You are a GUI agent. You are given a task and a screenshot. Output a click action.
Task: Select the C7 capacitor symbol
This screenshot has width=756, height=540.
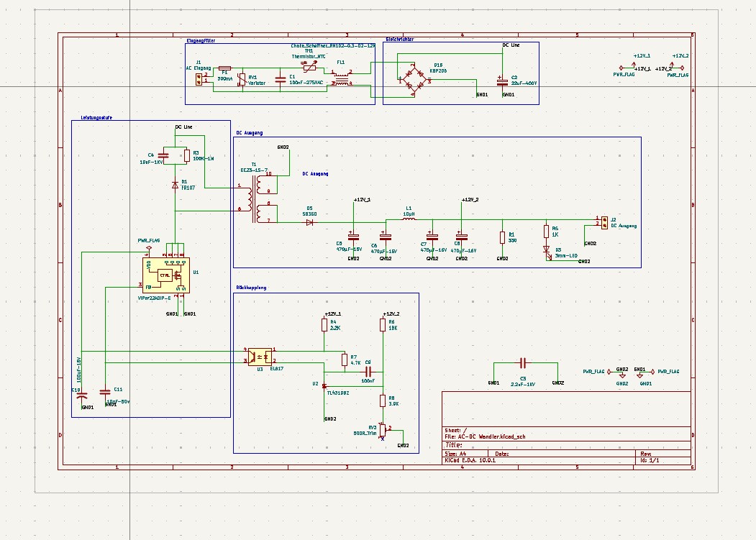[x=432, y=237]
